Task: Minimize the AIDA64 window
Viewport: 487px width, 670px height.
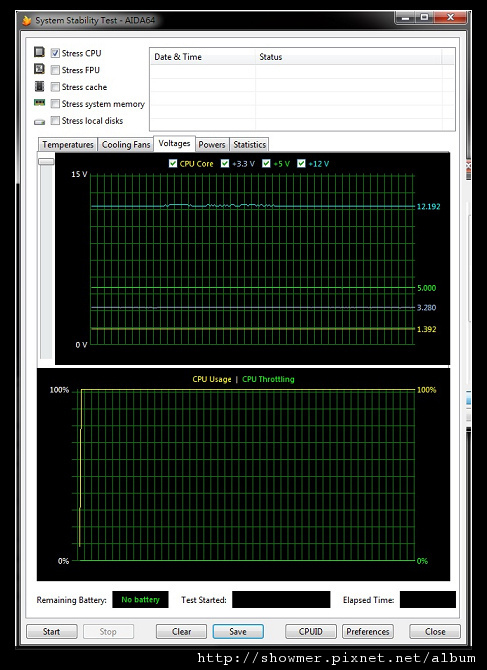Action: coord(406,18)
